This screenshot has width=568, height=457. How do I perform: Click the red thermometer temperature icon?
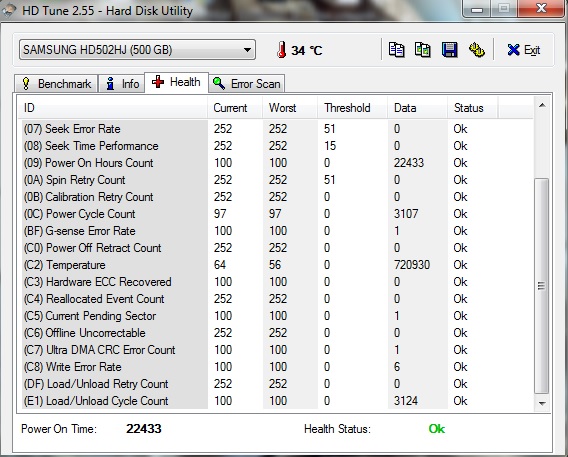click(281, 50)
